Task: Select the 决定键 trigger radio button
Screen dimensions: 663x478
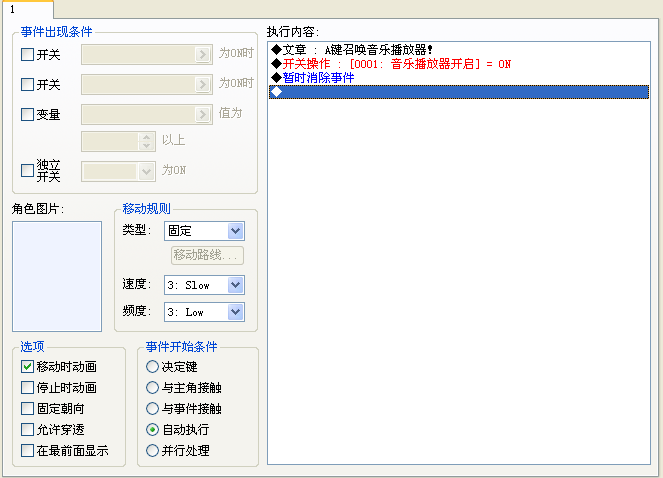Action: click(152, 366)
